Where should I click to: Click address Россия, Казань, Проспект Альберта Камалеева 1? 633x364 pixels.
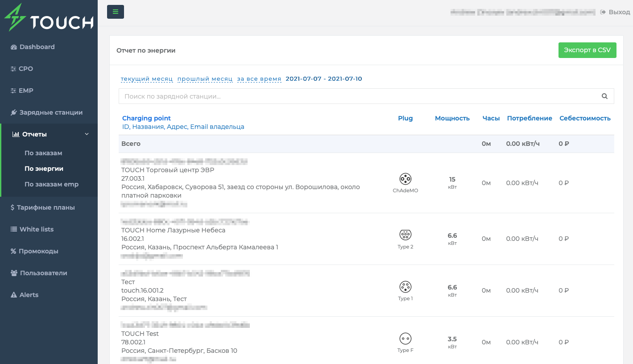point(200,247)
